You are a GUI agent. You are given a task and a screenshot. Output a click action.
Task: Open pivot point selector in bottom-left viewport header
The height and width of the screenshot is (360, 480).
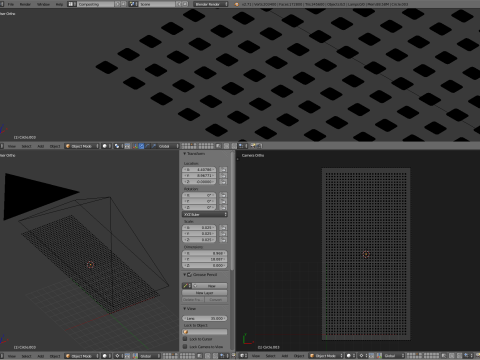[120, 356]
